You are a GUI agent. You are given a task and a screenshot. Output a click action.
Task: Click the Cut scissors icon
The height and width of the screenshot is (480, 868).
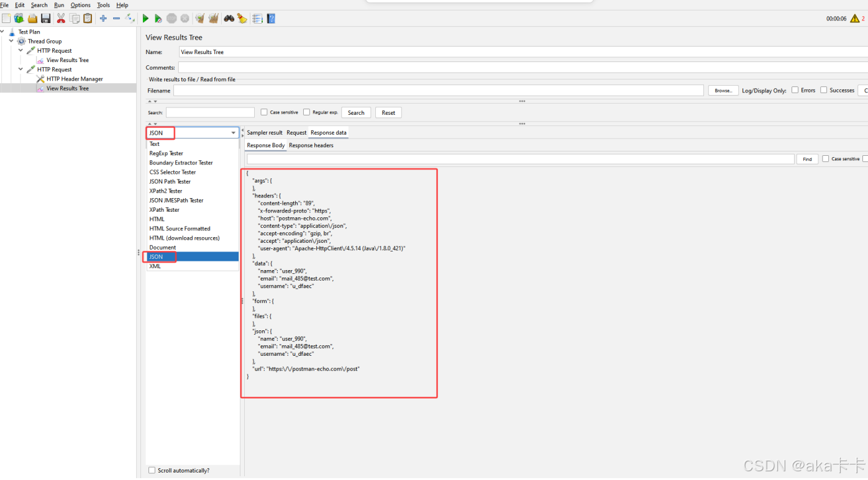[x=61, y=19]
